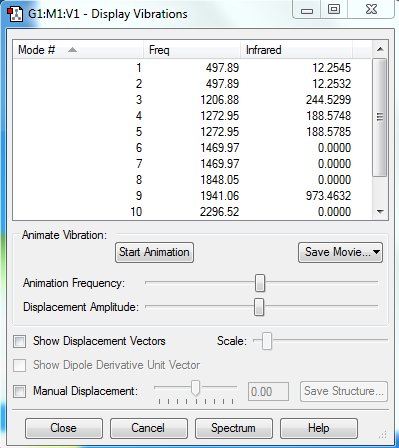The width and height of the screenshot is (399, 448).
Task: Click the Start Animation button
Action: point(154,252)
